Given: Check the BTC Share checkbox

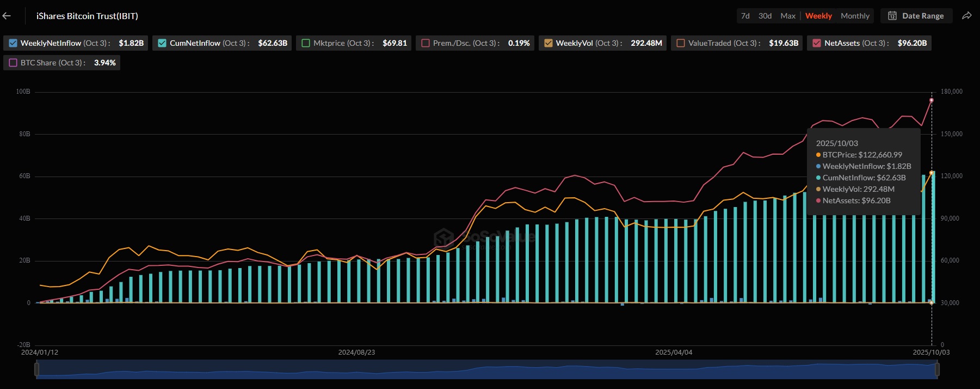Looking at the screenshot, I should click(x=13, y=63).
